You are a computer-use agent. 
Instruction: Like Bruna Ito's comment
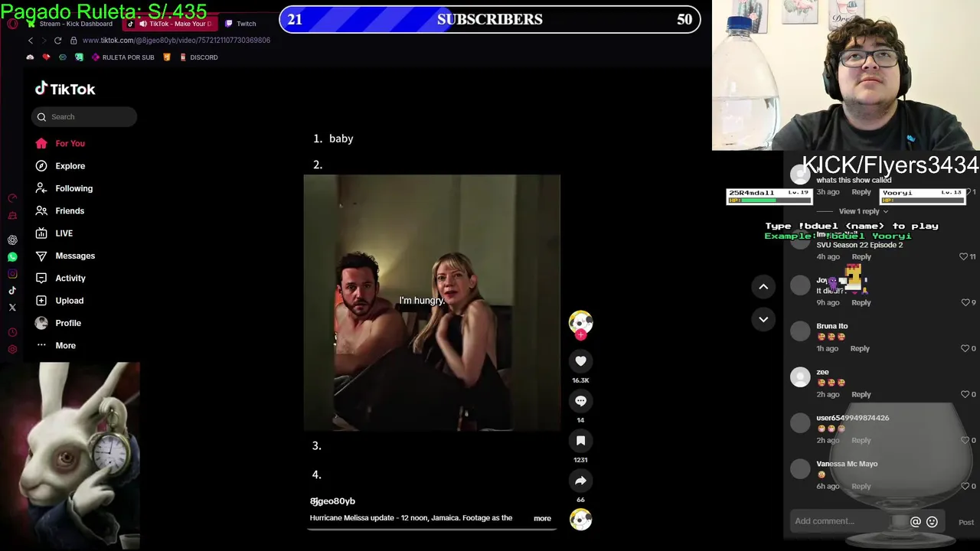click(x=965, y=348)
